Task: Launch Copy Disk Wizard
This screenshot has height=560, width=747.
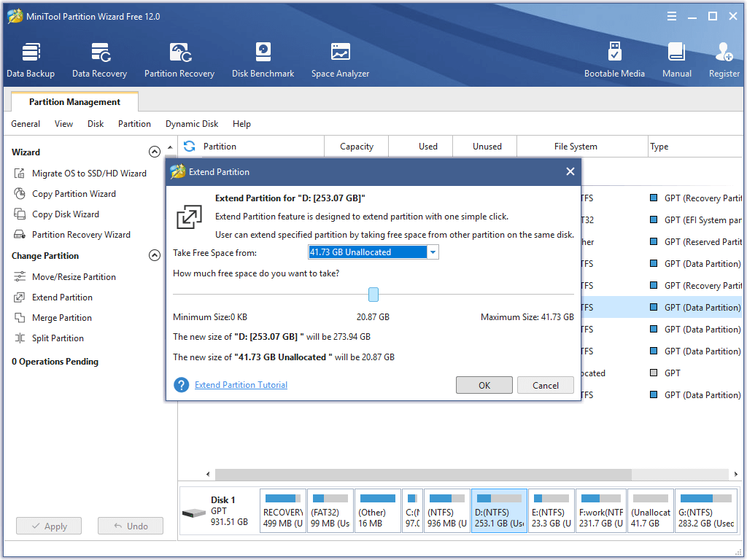Action: pyautogui.click(x=56, y=214)
